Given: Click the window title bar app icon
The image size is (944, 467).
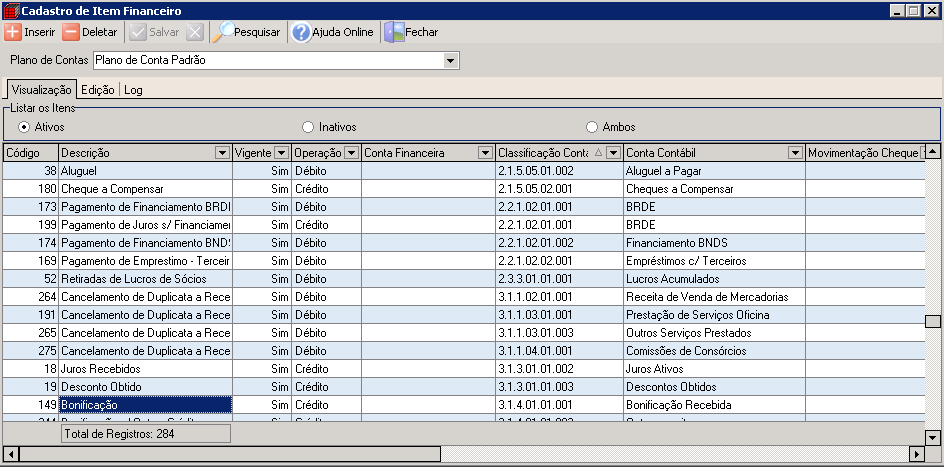Looking at the screenshot, I should [11, 11].
